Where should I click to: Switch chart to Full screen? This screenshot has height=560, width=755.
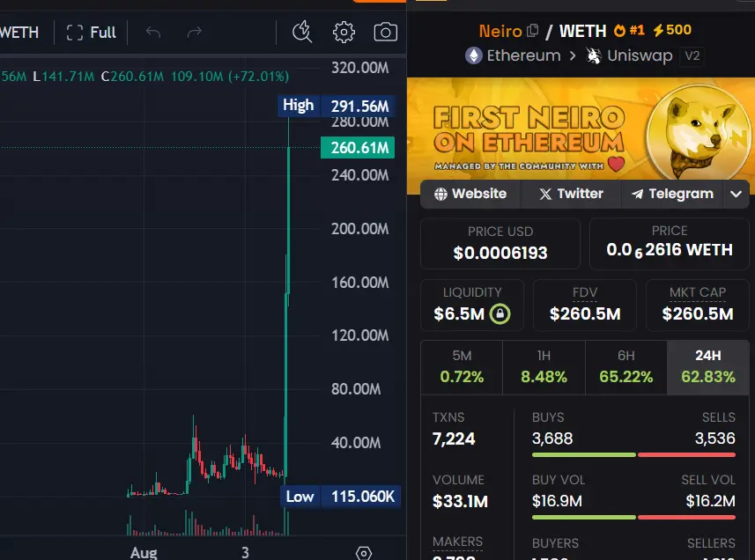tap(91, 33)
